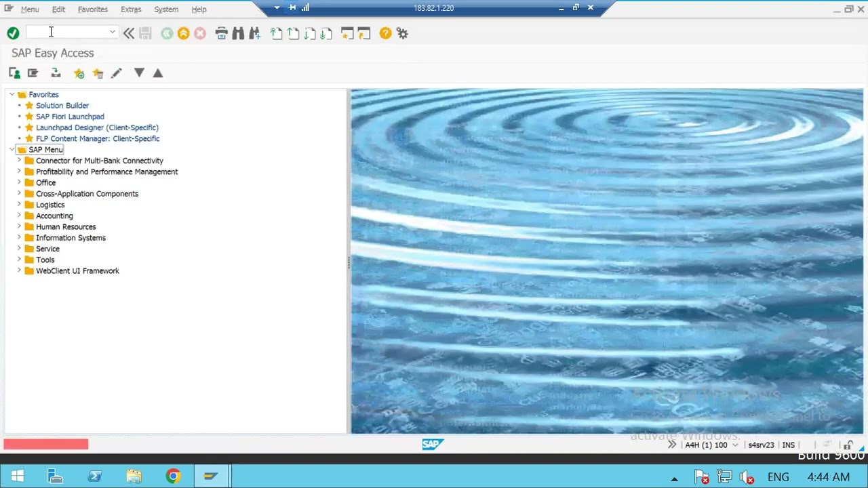Screen dimensions: 868x488
Task: Expand the Accounting folder arrow
Action: (19, 216)
